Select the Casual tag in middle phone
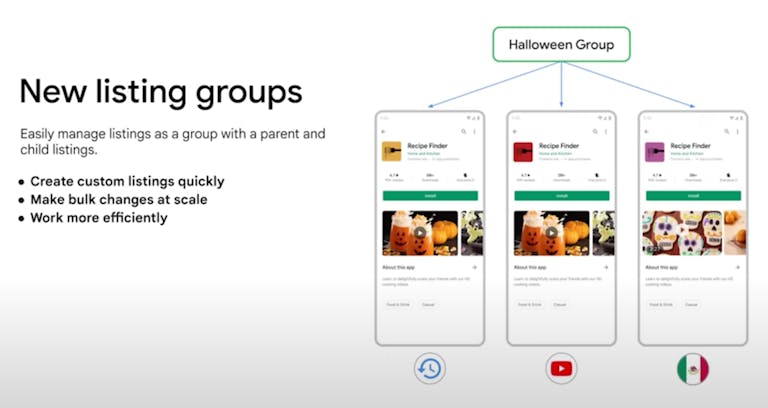This screenshot has width=768, height=408. (x=560, y=304)
